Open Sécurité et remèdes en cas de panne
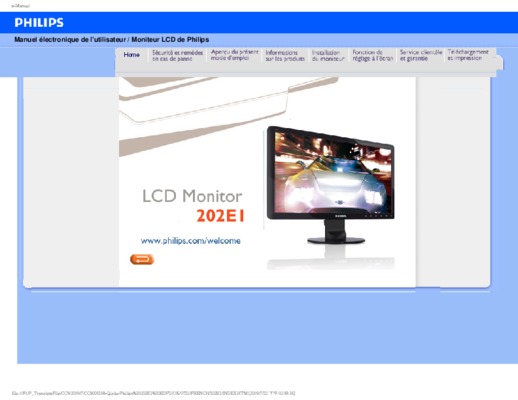The height and width of the screenshot is (400, 518). (x=177, y=56)
